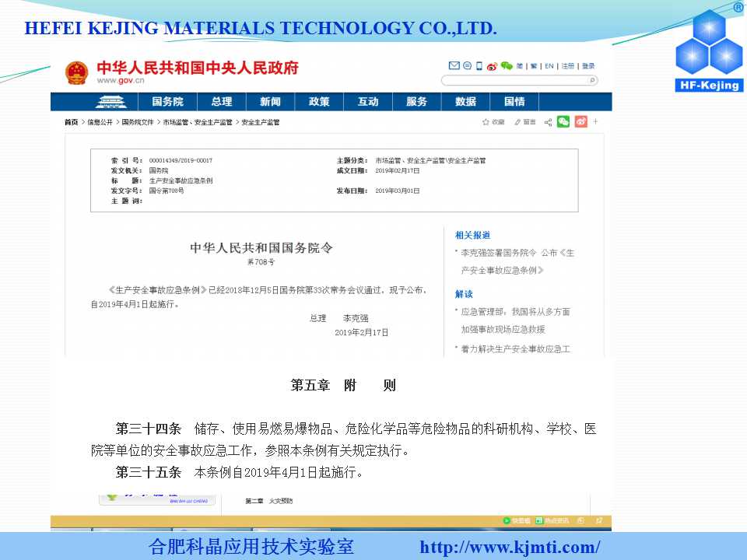Click the government gate home icon in navbar
This screenshot has width=747, height=560.
[x=110, y=101]
